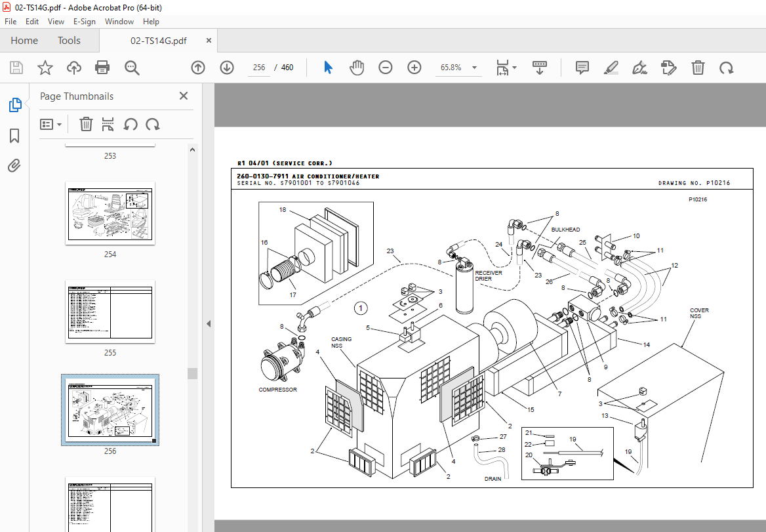Select the Highlight text tool
The width and height of the screenshot is (766, 532).
(611, 68)
